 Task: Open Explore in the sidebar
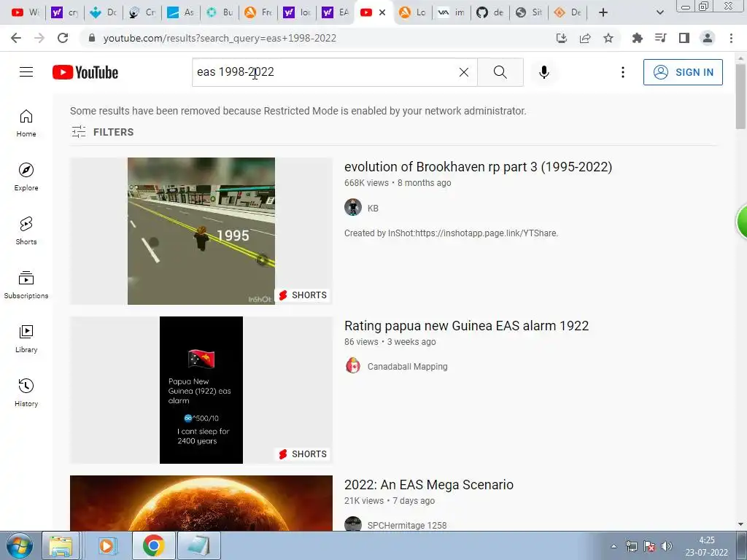tap(26, 177)
